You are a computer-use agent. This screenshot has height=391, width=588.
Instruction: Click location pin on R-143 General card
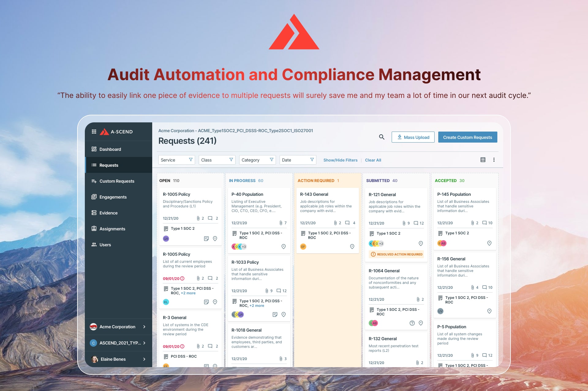[x=352, y=247]
